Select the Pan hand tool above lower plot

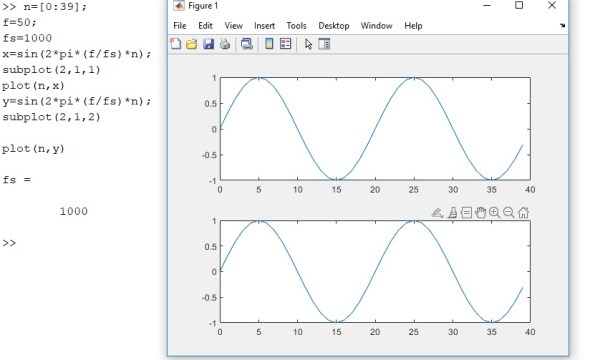480,212
